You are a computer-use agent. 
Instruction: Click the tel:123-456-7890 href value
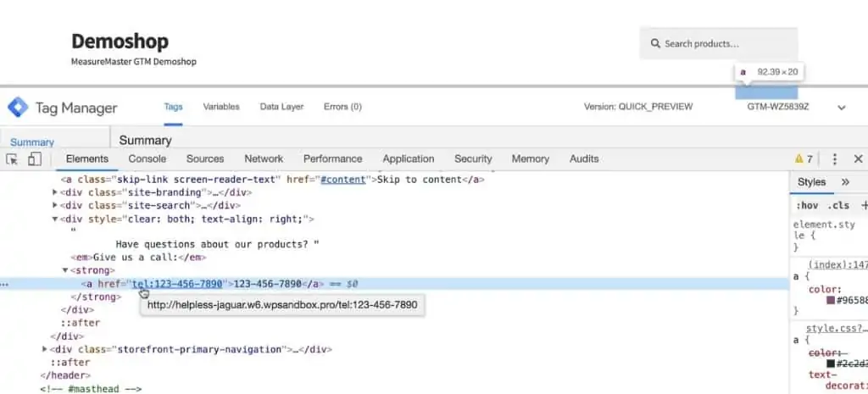coord(177,284)
